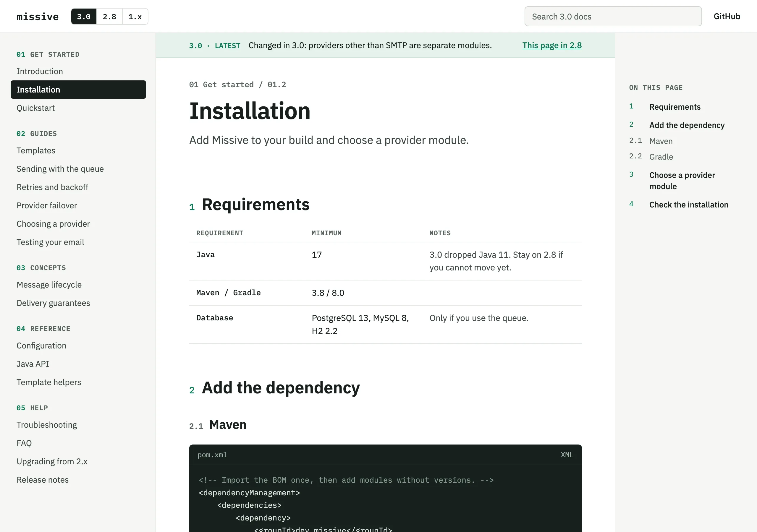
Task: Switch docs to version 1.x
Action: 135,17
